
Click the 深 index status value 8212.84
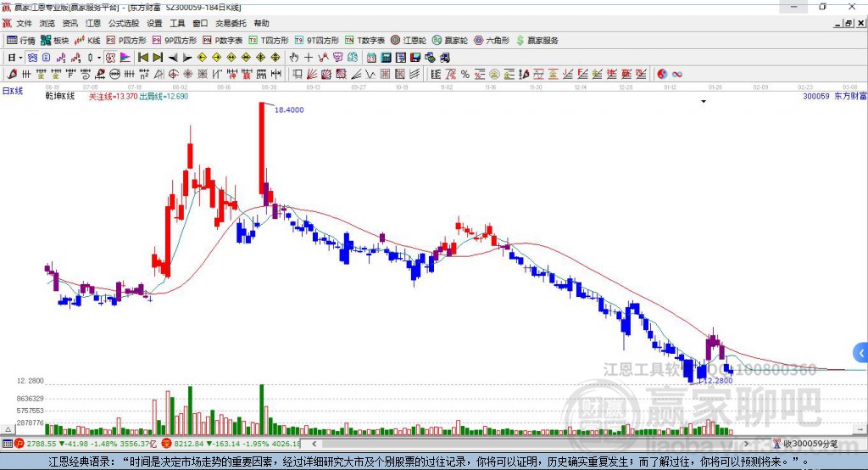pyautogui.click(x=188, y=444)
